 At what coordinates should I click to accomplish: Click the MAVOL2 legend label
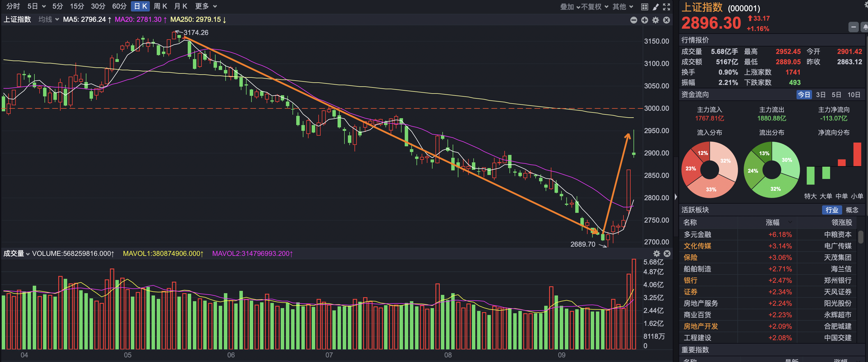(x=252, y=254)
